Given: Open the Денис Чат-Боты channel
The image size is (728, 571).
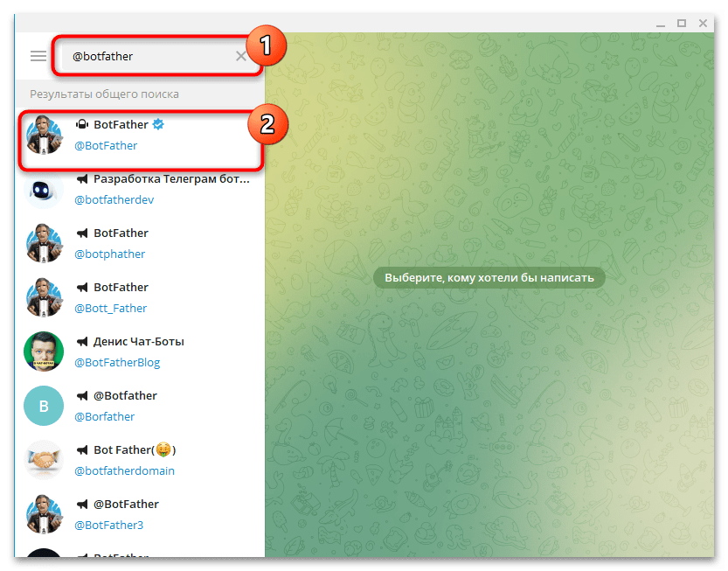Looking at the screenshot, I should coord(139,342).
